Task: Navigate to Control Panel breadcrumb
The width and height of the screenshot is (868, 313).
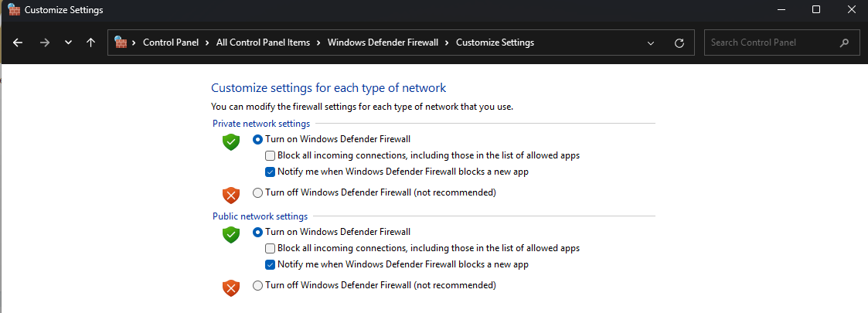Action: [x=170, y=43]
